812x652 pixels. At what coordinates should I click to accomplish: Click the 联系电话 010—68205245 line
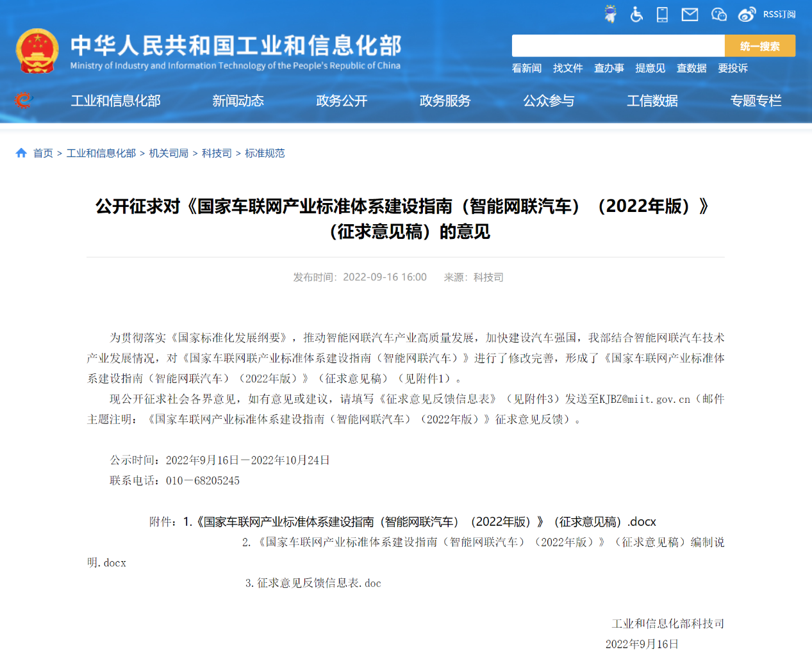175,480
